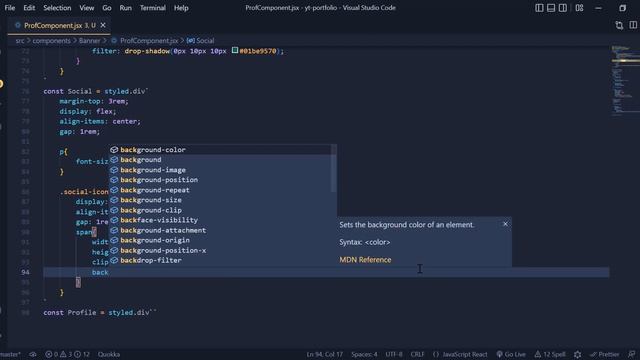
Task: Click color swatch for #01be9570
Action: pos(235,50)
